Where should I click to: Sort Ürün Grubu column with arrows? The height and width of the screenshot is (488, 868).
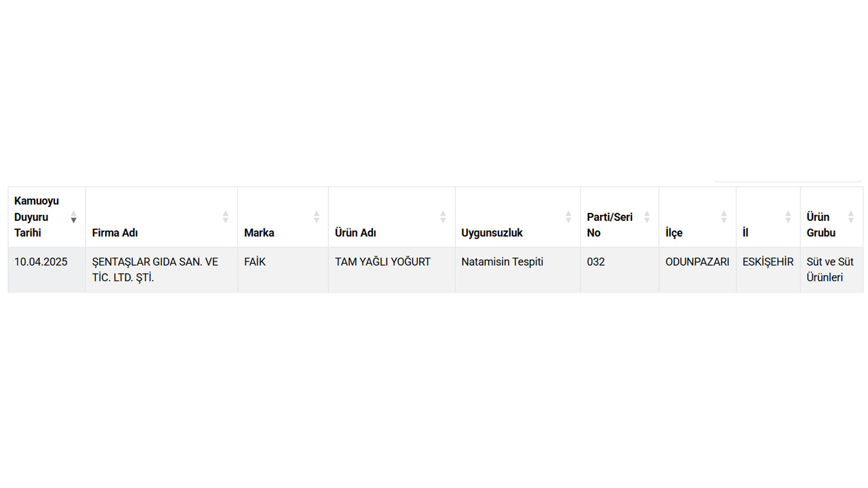coord(851,217)
